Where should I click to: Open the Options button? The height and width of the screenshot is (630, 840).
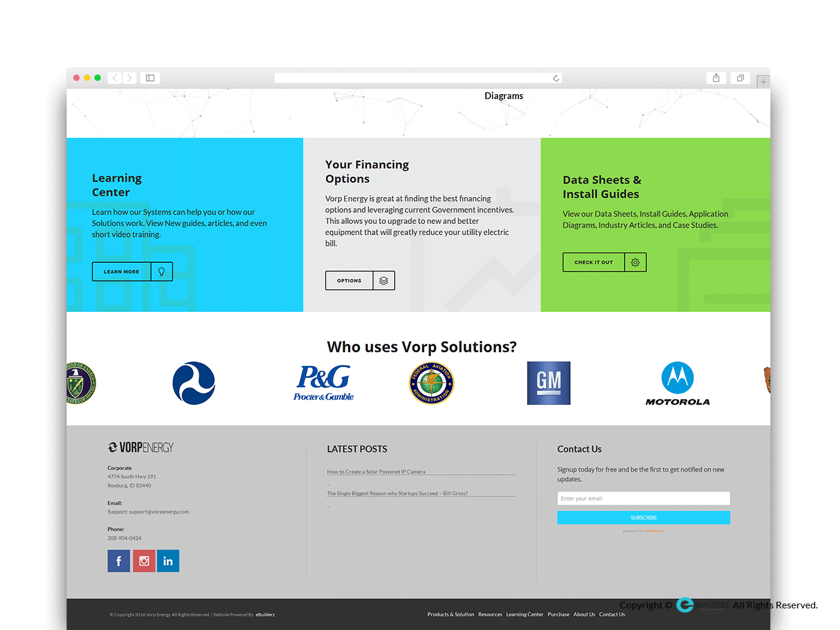pos(360,281)
